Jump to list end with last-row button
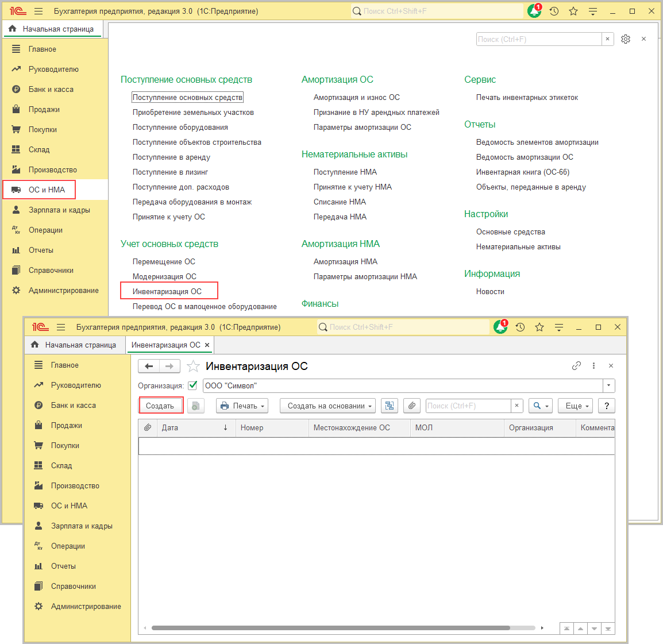663x644 pixels. pos(608,629)
